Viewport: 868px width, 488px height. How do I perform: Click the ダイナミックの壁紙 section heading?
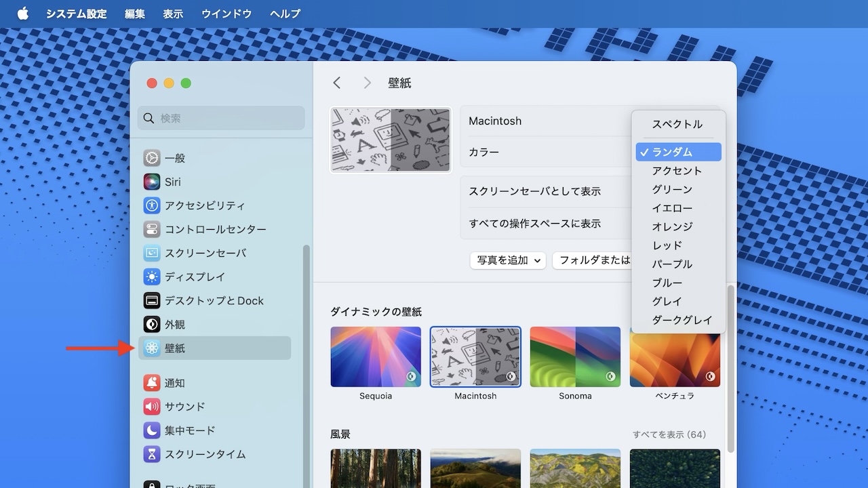[x=376, y=312]
